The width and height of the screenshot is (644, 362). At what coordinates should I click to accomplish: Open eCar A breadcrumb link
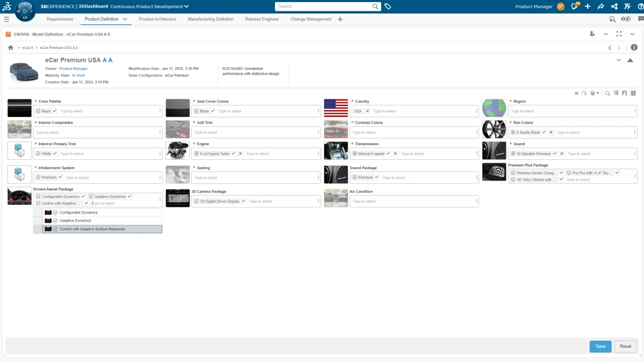tap(28, 48)
